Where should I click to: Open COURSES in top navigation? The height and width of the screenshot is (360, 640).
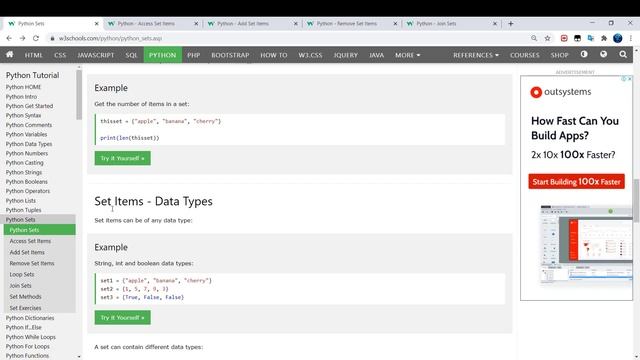coord(524,55)
